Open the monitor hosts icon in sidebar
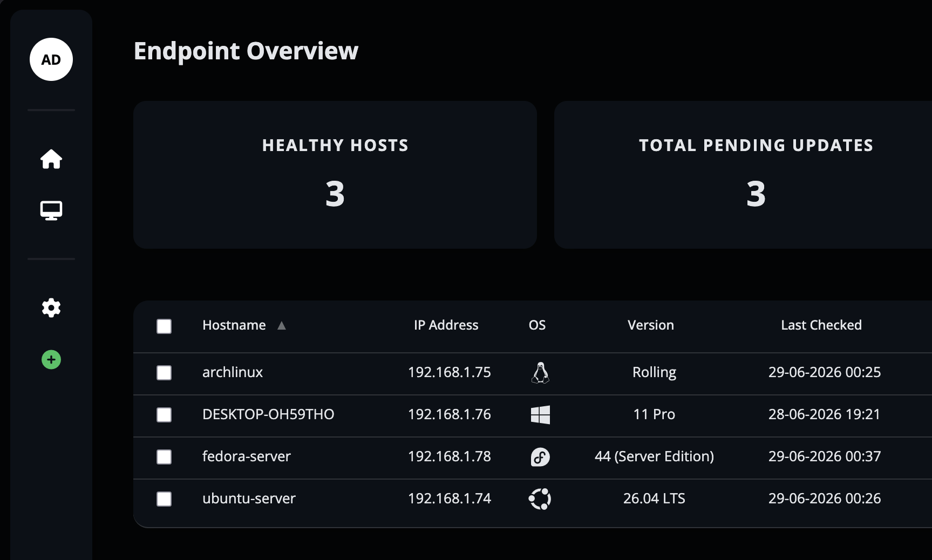The height and width of the screenshot is (560, 932). 51,210
